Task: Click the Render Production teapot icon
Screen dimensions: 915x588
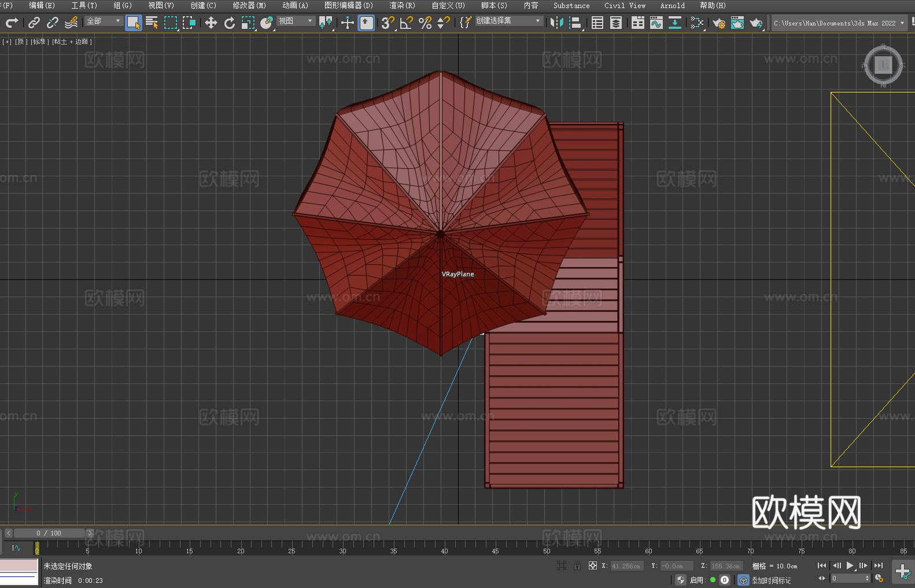Action: [x=756, y=23]
